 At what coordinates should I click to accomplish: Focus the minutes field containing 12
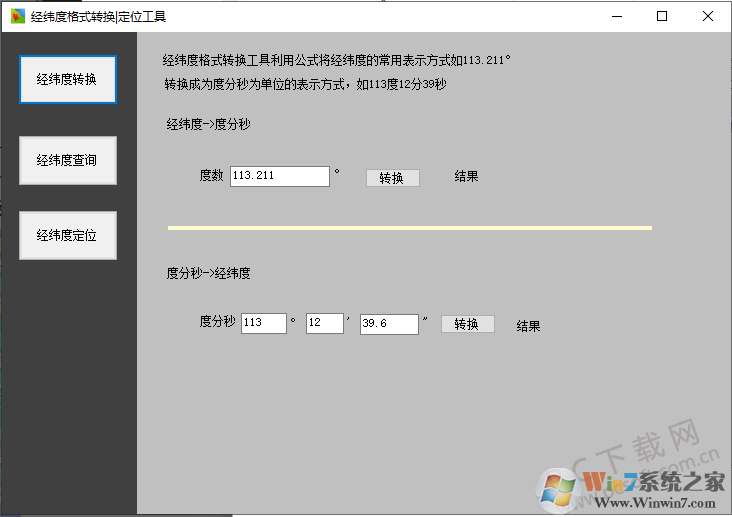(x=324, y=323)
